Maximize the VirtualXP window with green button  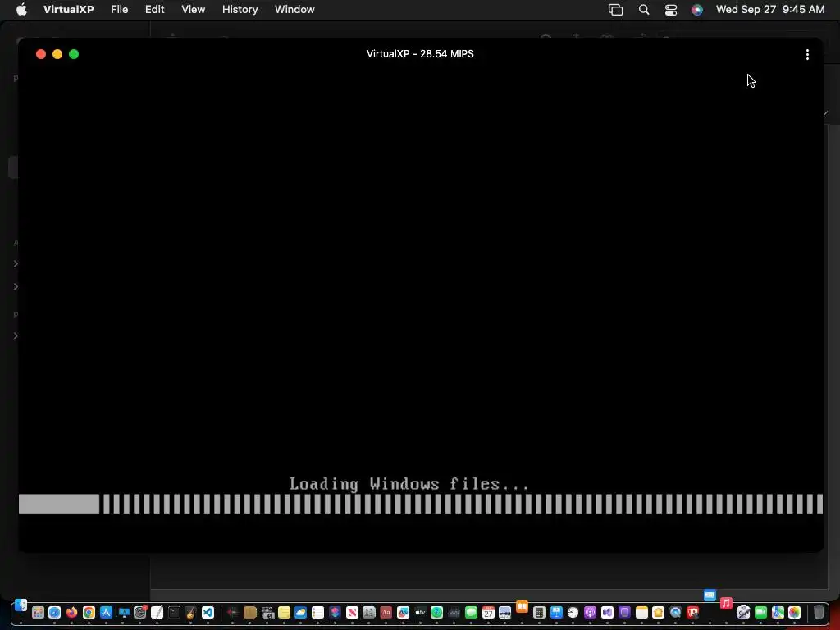(x=74, y=54)
